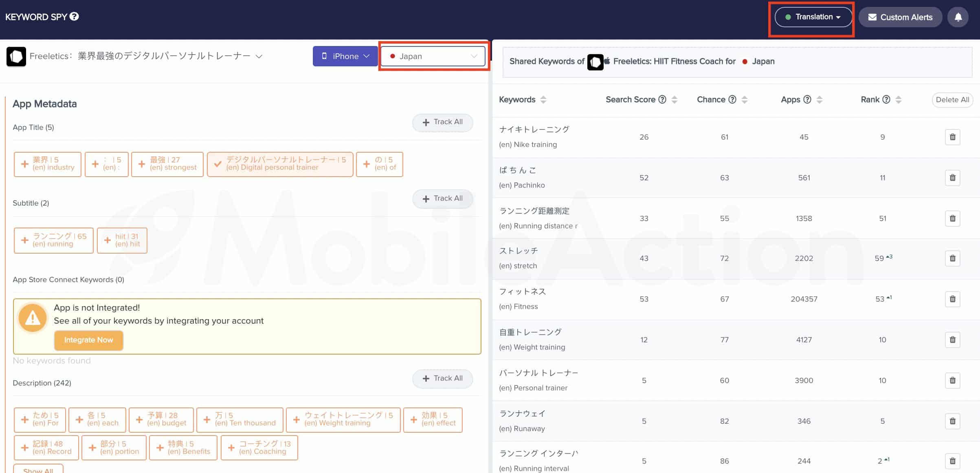Sort table by Keywords column
This screenshot has height=473, width=980.
tap(543, 100)
